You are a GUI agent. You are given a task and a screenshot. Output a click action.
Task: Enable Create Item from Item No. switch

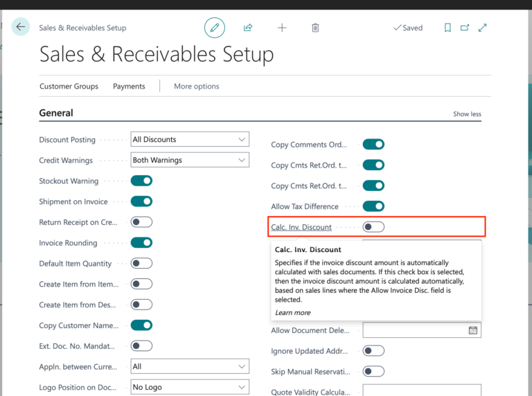141,284
